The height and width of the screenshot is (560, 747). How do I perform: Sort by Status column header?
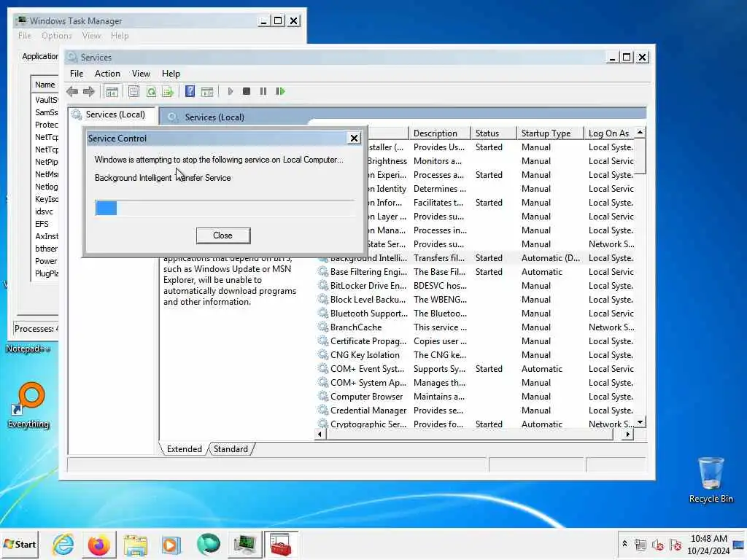click(x=493, y=133)
